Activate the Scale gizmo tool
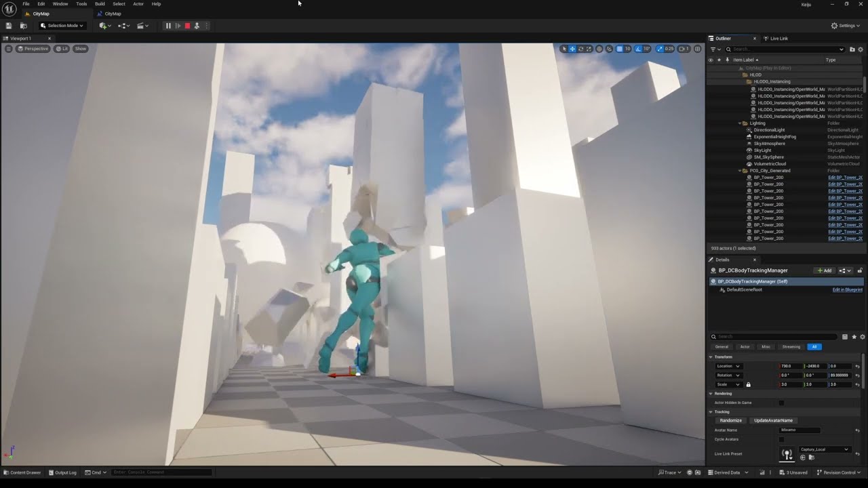Screen dimensions: 868x488 point(589,49)
